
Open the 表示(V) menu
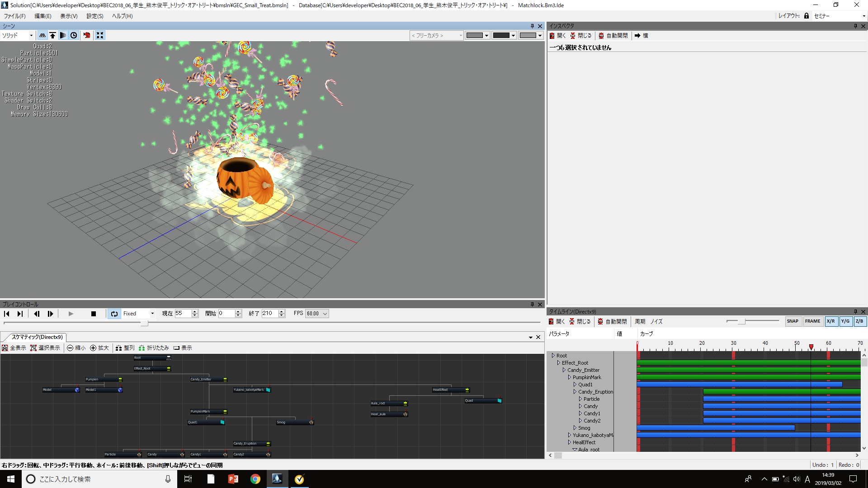click(x=69, y=16)
